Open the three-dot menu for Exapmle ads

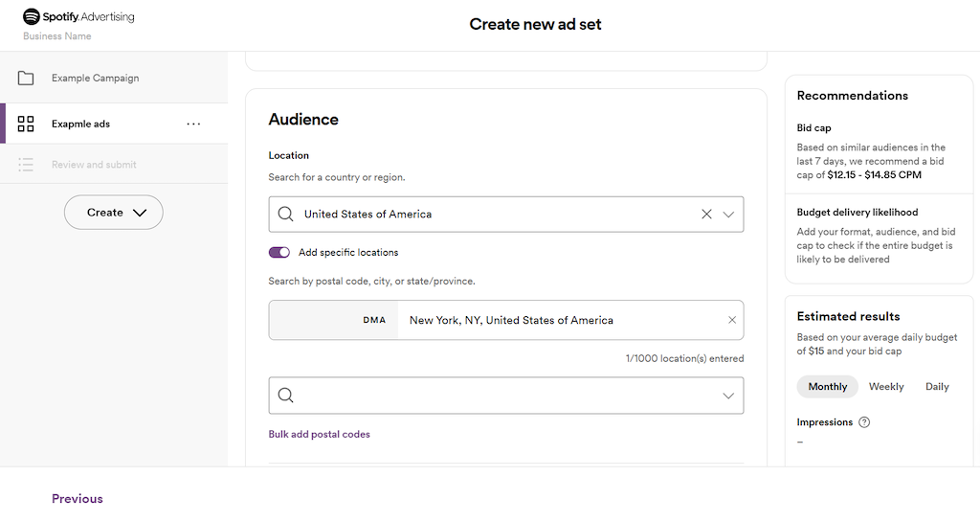[x=193, y=124]
